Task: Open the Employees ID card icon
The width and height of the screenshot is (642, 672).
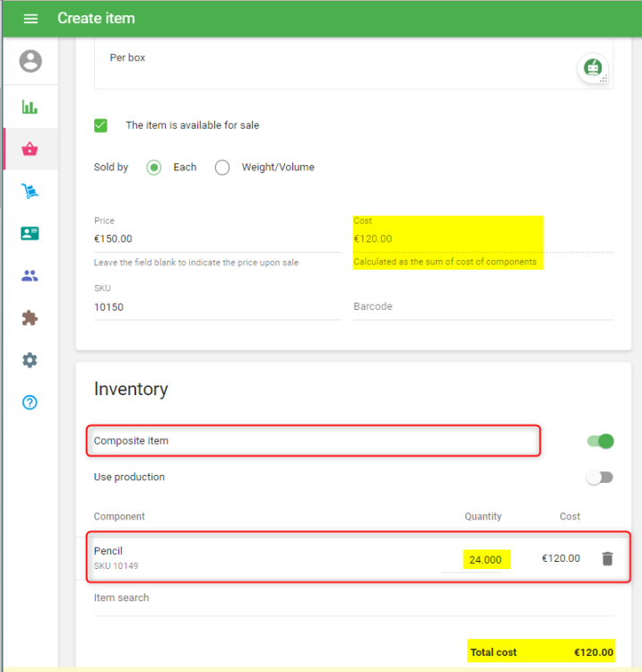Action: pos(30,234)
